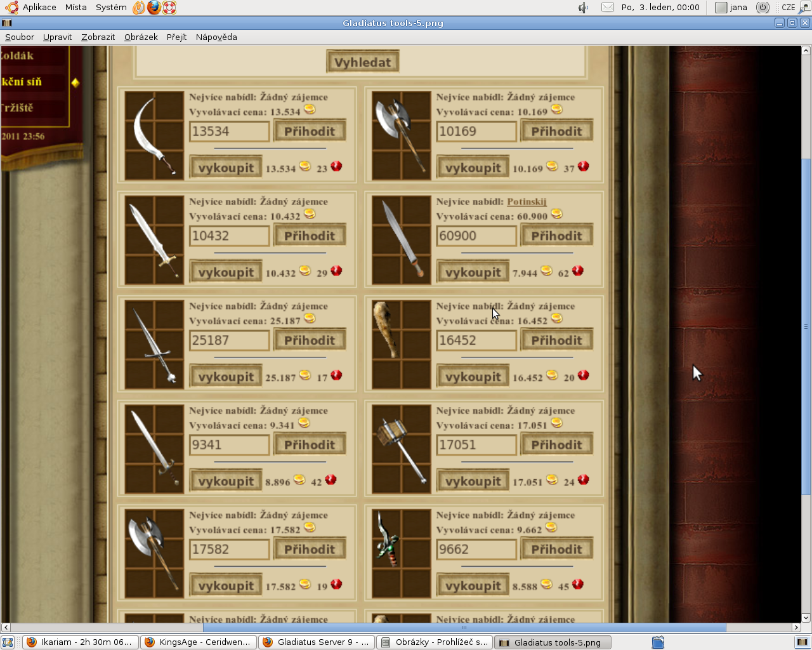
Task: Click the jana user menu
Action: [731, 8]
